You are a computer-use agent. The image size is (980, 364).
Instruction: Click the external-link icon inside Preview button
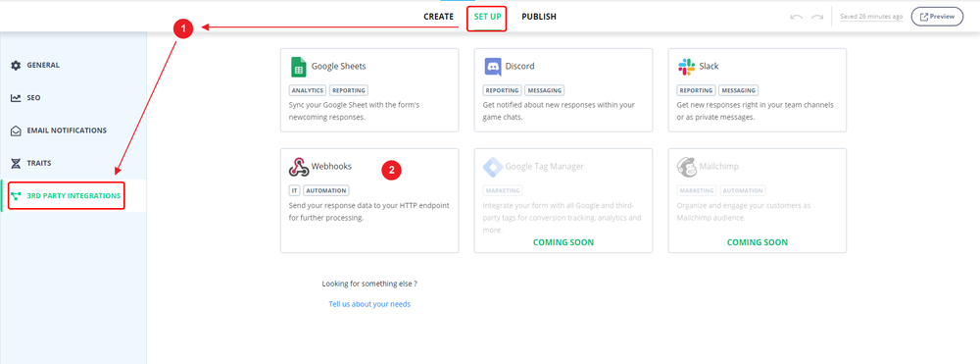924,17
